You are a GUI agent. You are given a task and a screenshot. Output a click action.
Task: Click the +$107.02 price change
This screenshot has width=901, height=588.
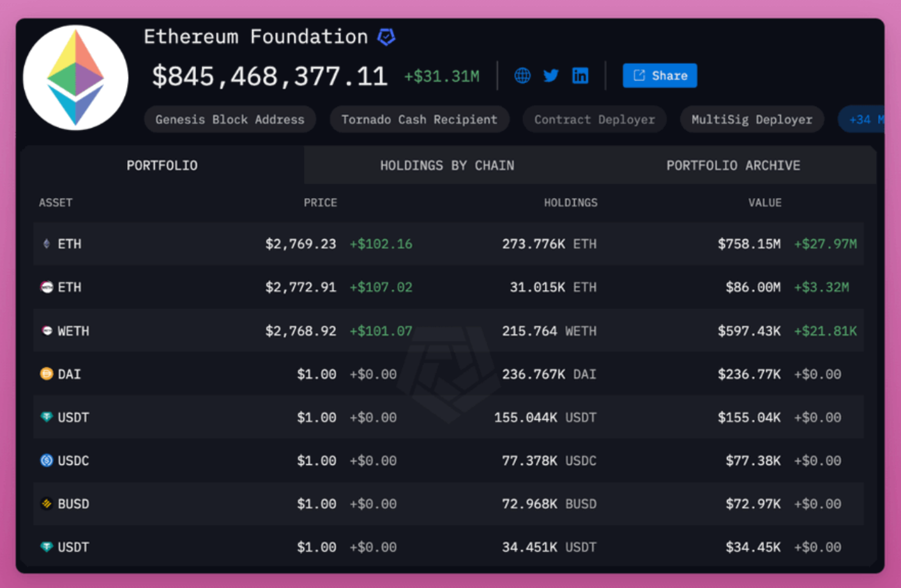[x=381, y=287]
